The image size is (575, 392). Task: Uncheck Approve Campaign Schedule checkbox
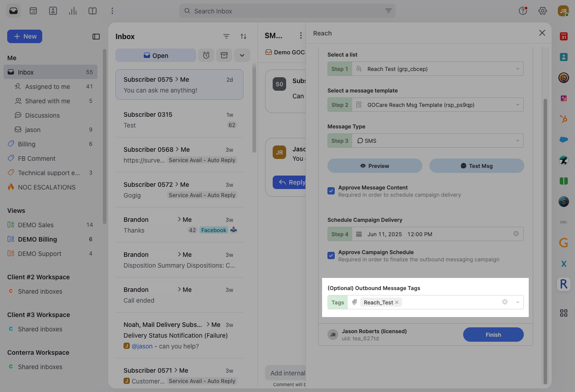(x=331, y=255)
